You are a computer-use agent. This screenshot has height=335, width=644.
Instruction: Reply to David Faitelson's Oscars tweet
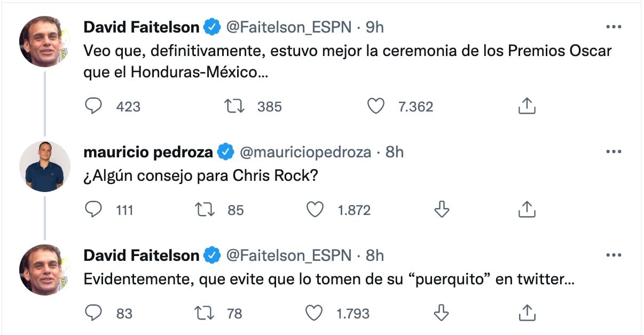93,106
